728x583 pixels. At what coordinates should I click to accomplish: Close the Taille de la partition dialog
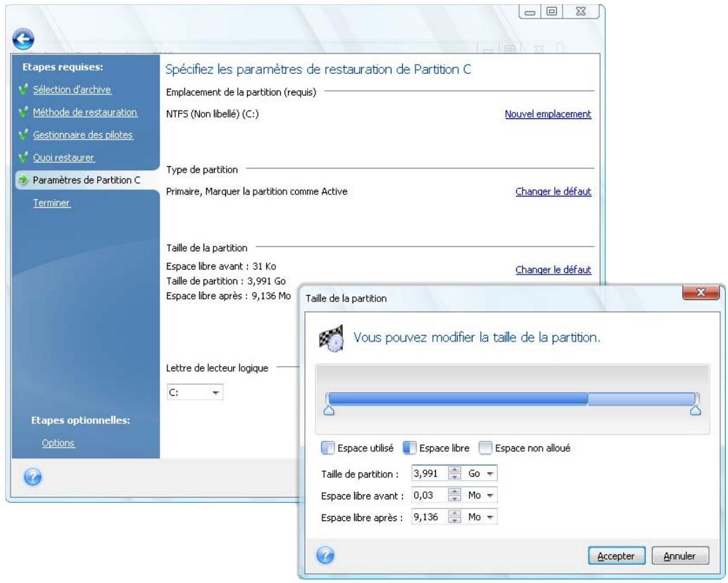[x=700, y=292]
